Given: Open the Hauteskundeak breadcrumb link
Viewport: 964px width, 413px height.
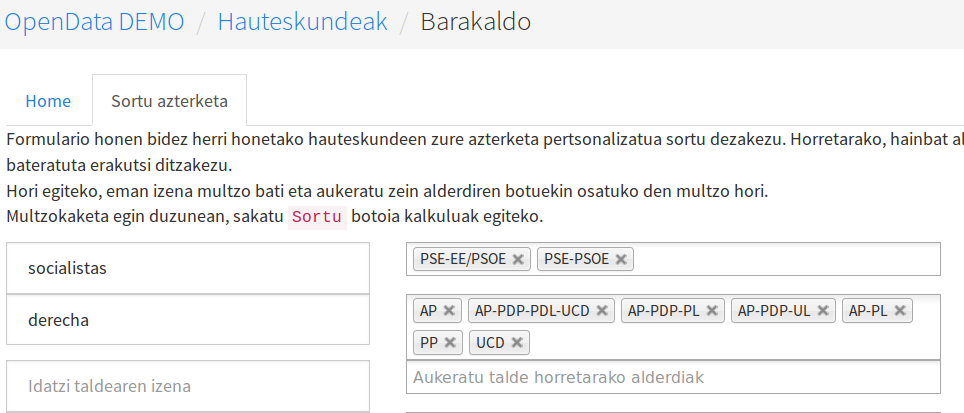Looking at the screenshot, I should [302, 22].
